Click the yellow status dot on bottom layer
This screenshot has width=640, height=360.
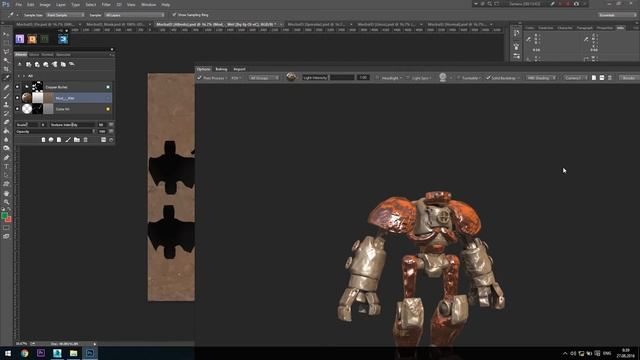[108, 109]
